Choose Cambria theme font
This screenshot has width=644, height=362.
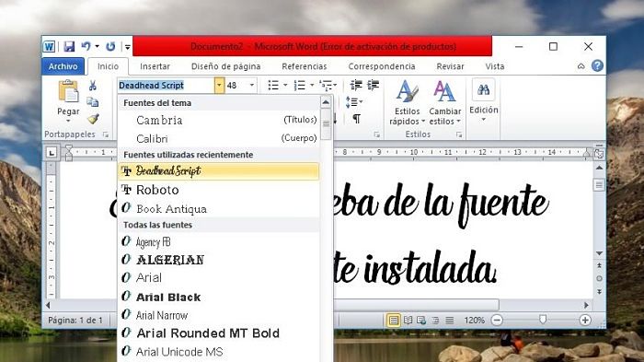pyautogui.click(x=218, y=120)
